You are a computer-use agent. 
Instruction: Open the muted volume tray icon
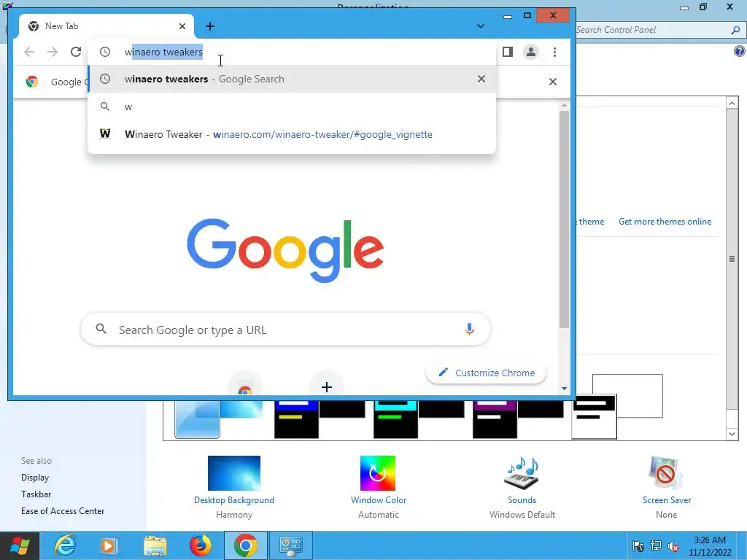[x=673, y=545]
